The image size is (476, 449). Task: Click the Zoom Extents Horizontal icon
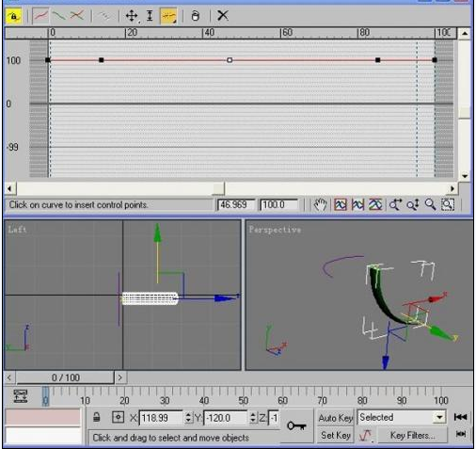pos(357,205)
